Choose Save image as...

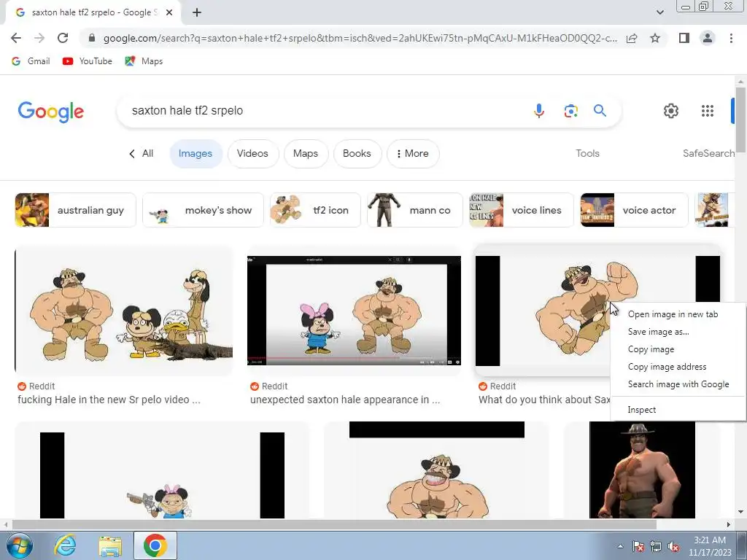(659, 332)
